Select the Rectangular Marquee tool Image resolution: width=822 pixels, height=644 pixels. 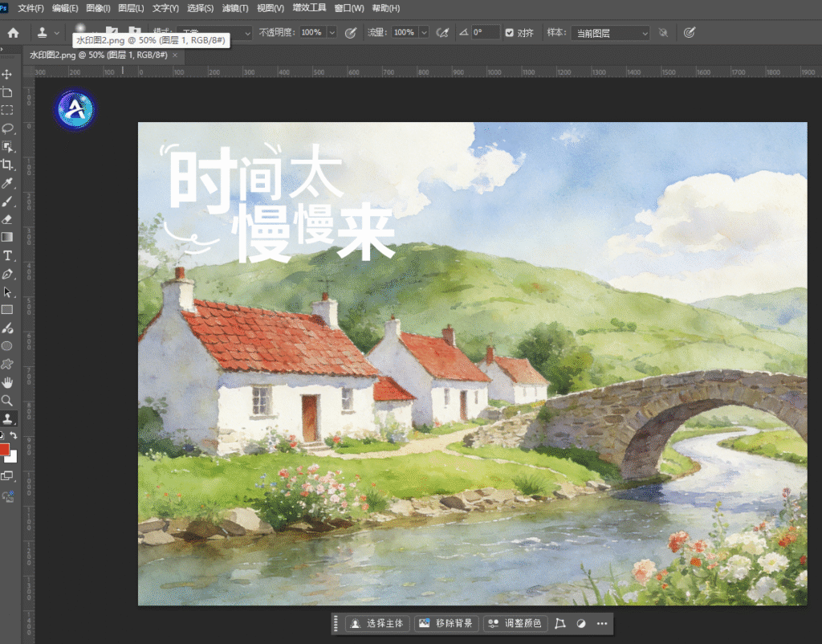coord(6,111)
